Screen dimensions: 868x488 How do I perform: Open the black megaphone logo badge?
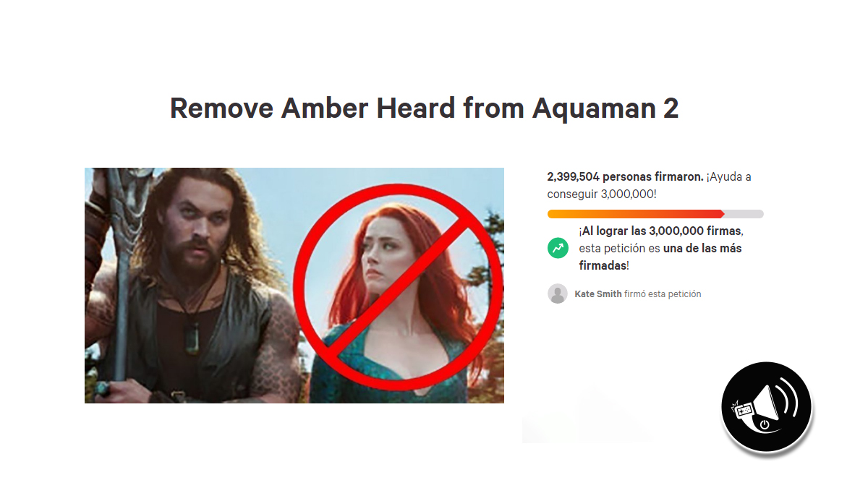point(766,407)
